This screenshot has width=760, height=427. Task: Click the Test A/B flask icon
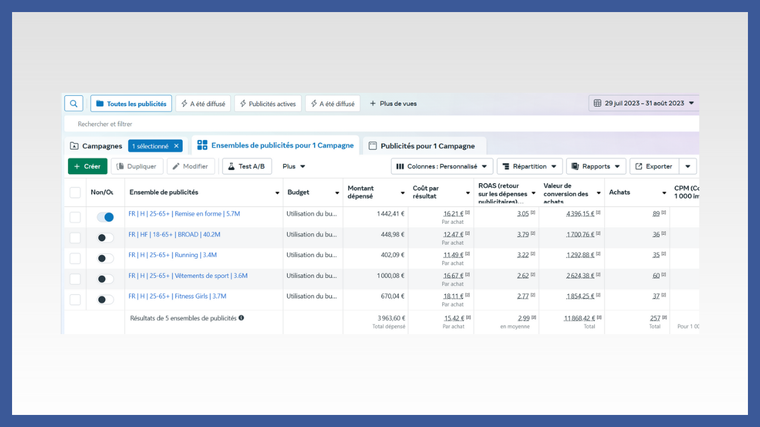click(231, 166)
